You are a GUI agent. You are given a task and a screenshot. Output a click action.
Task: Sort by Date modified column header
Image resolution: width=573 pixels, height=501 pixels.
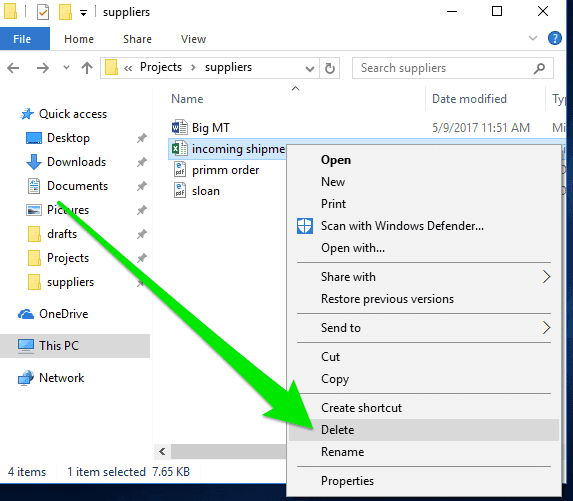(469, 99)
